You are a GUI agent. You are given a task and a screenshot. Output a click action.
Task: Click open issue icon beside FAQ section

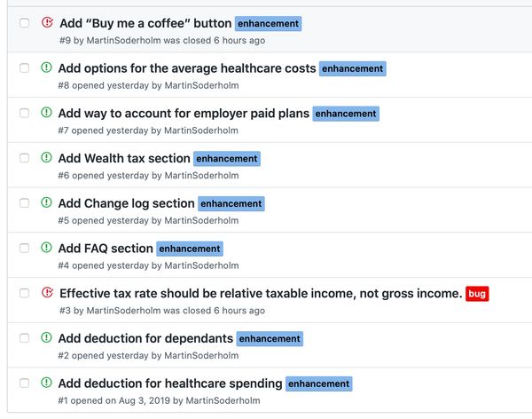pos(46,248)
